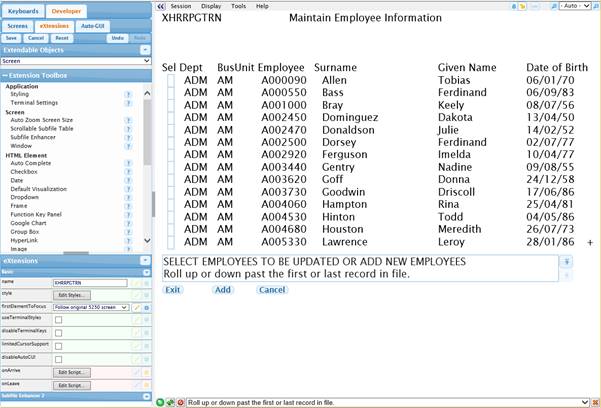
Task: Open the Session menu
Action: coord(181,6)
